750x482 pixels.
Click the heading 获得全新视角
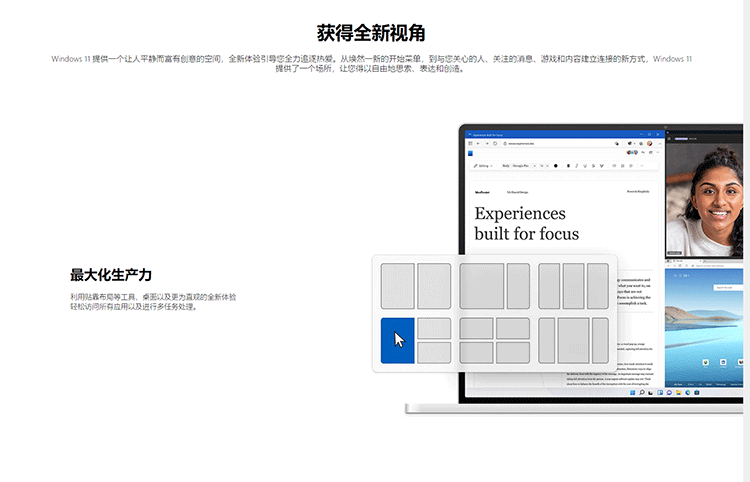[371, 33]
